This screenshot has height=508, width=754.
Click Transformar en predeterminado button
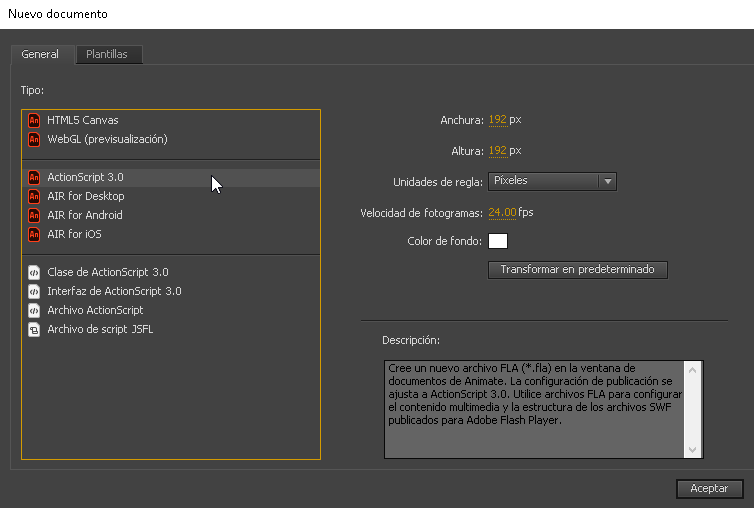[578, 269]
